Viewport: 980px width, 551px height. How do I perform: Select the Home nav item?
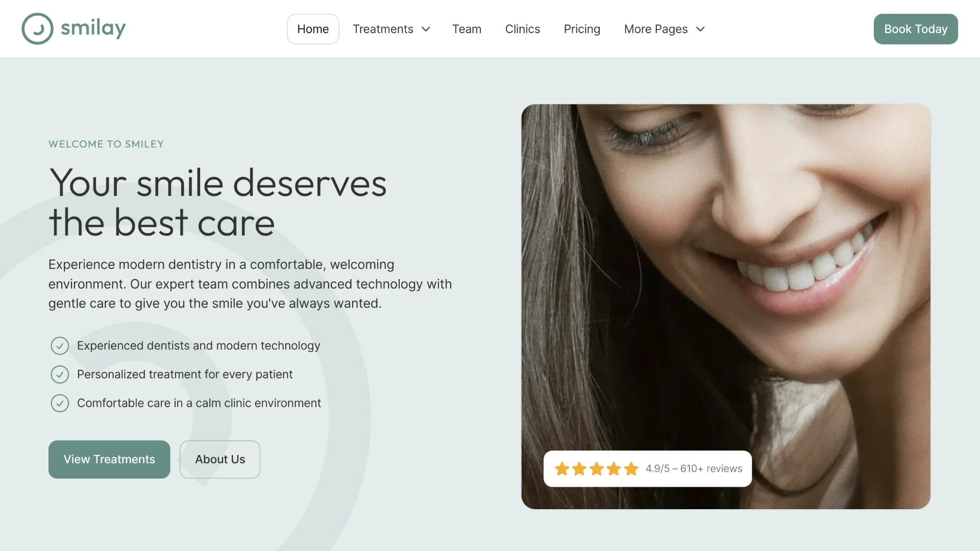coord(313,29)
